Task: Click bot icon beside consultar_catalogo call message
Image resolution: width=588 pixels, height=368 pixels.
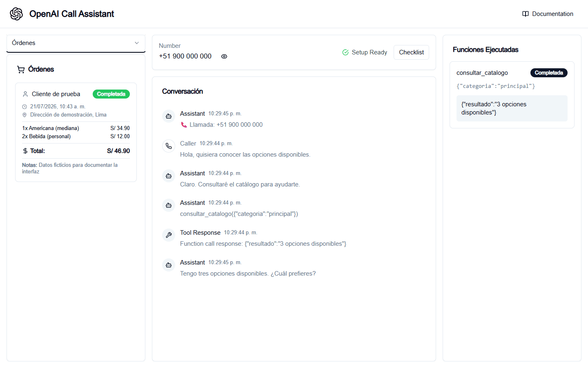Action: 169,205
